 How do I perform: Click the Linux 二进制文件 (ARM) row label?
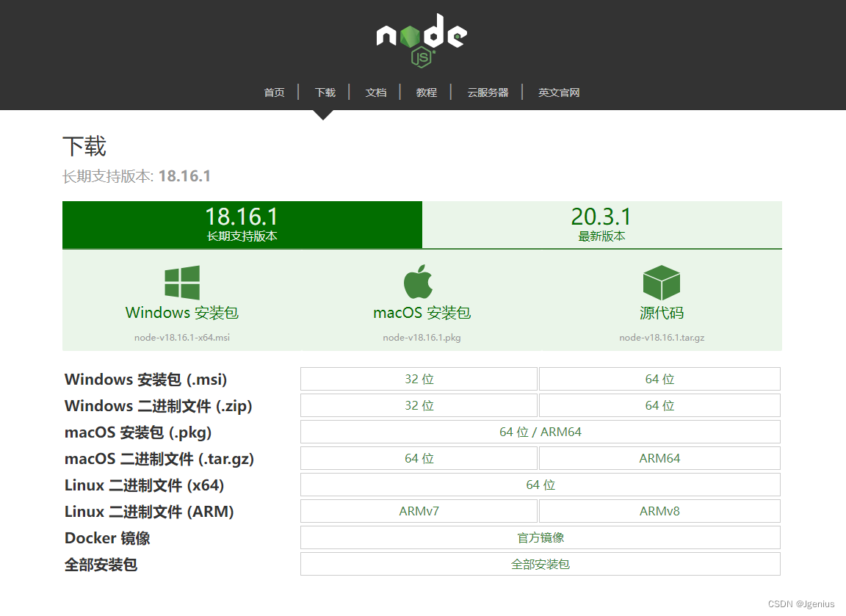149,511
